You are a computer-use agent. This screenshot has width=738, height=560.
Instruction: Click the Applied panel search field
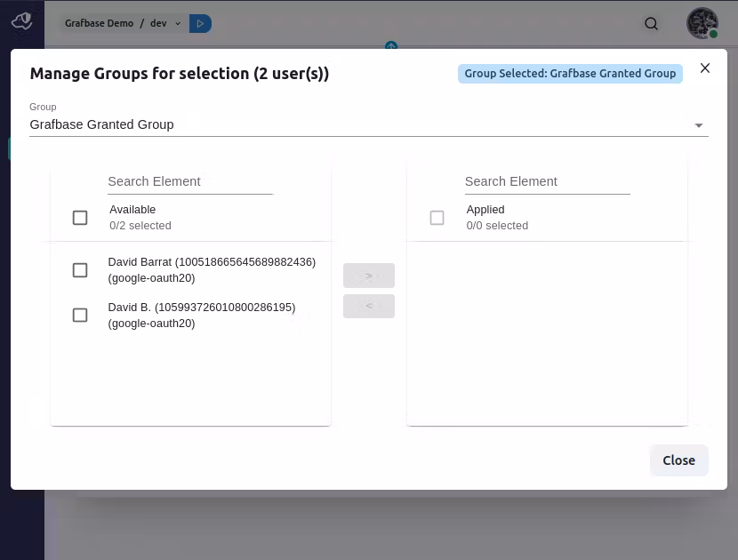click(547, 181)
